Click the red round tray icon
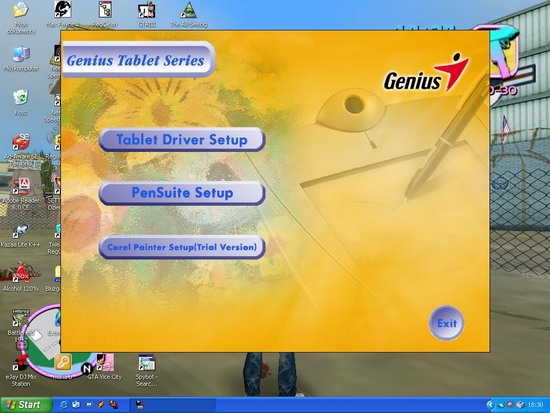Image resolution: width=550 pixels, height=413 pixels. [x=510, y=405]
